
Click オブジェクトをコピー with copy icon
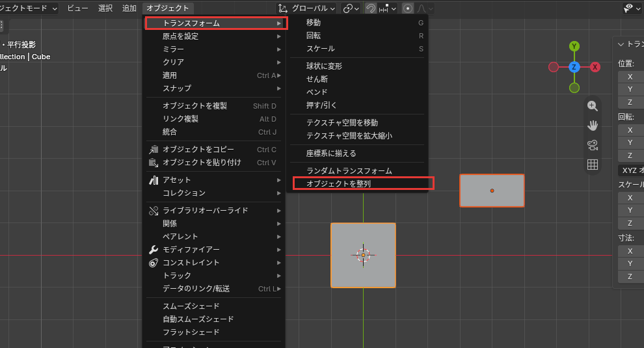(x=213, y=150)
